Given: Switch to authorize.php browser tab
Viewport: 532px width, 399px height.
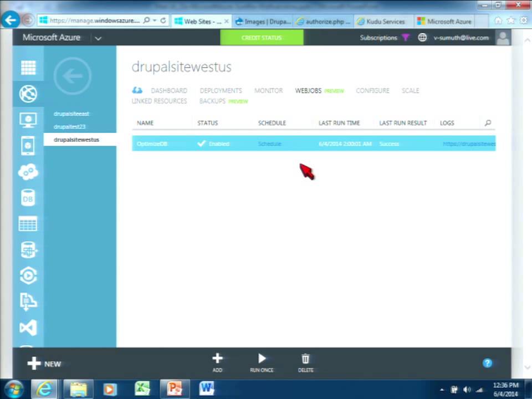Looking at the screenshot, I should pyautogui.click(x=323, y=22).
